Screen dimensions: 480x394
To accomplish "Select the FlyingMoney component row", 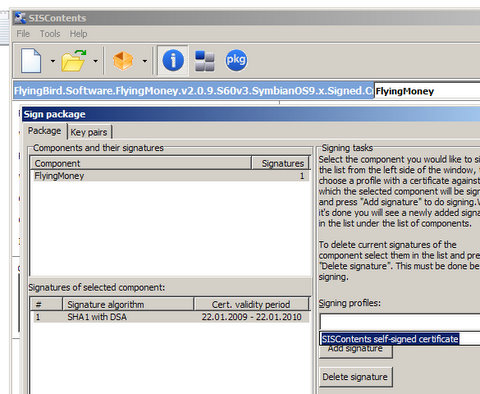I will [x=170, y=176].
